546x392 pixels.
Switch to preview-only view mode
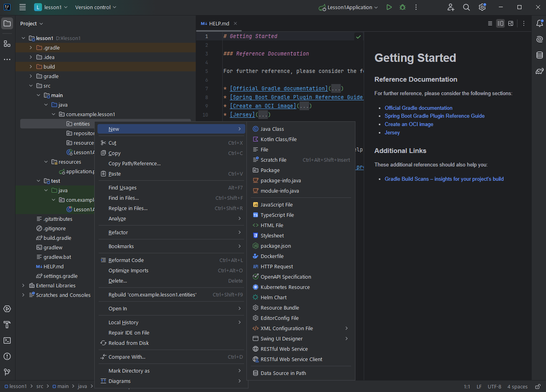click(x=511, y=23)
